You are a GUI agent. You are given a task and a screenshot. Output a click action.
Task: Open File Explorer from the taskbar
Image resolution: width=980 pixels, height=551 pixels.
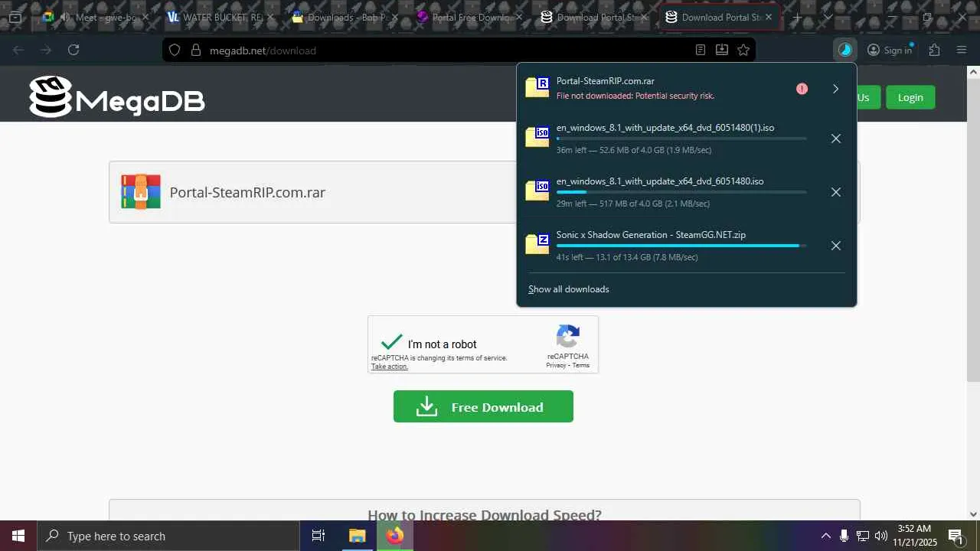pyautogui.click(x=357, y=536)
